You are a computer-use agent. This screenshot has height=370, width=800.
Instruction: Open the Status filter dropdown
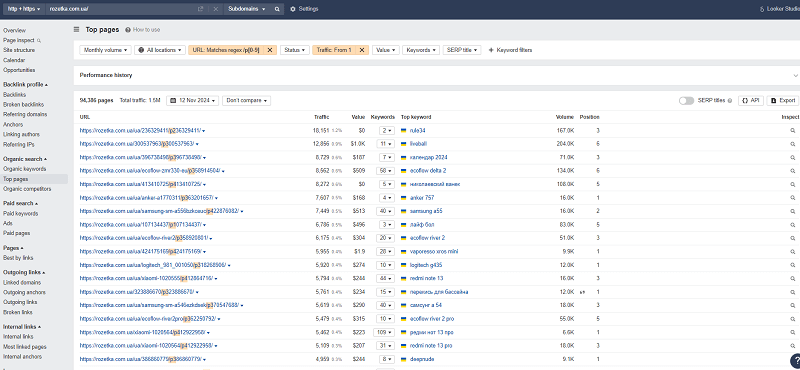pyautogui.click(x=295, y=50)
